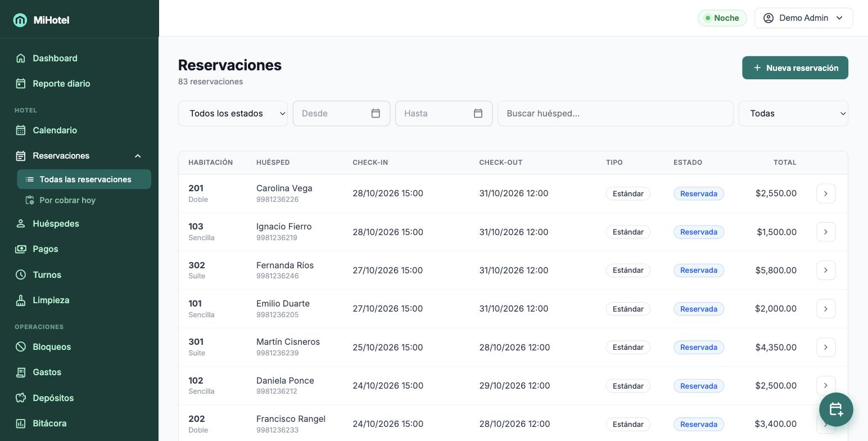Collapse the Reservaciones sidebar section

click(x=138, y=156)
